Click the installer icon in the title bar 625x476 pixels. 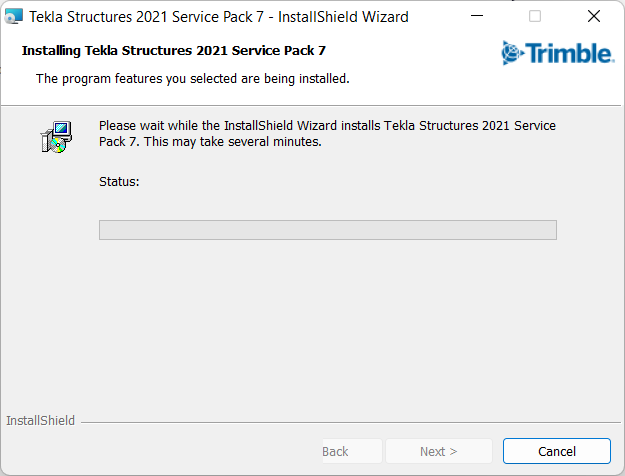coord(14,17)
